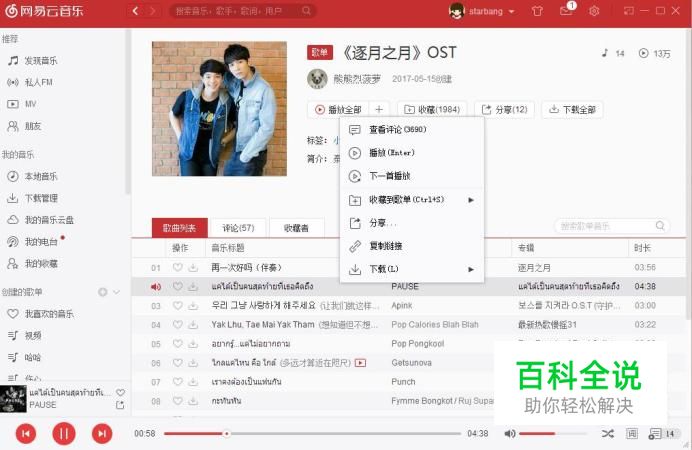Open the skin theme shirt icon
This screenshot has height=450, width=692.
pyautogui.click(x=537, y=11)
